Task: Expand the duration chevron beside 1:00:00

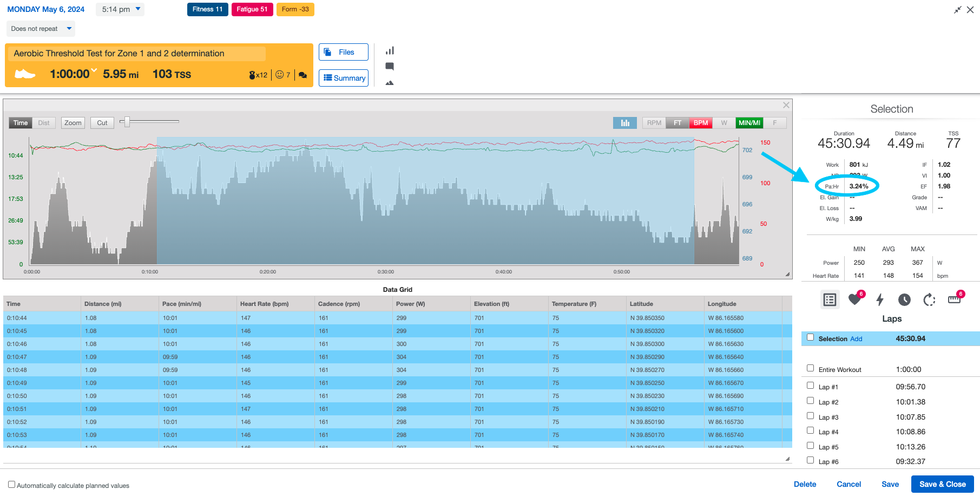Action: (x=93, y=70)
